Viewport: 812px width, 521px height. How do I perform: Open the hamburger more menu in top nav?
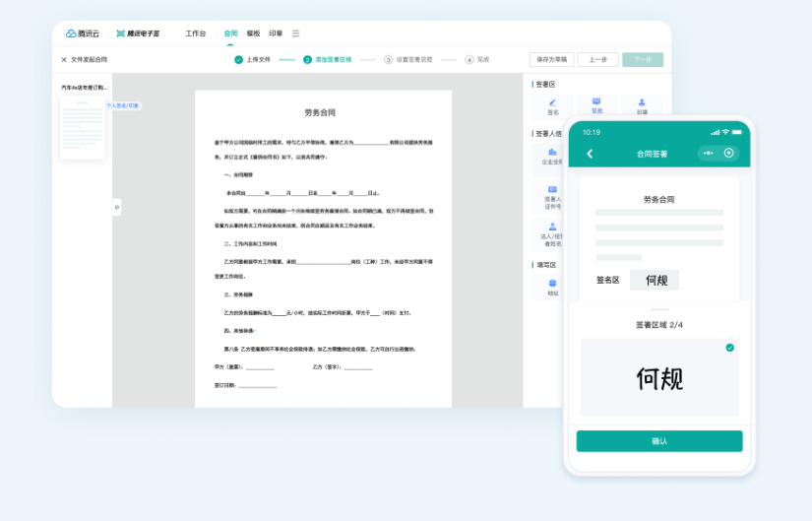click(x=296, y=33)
